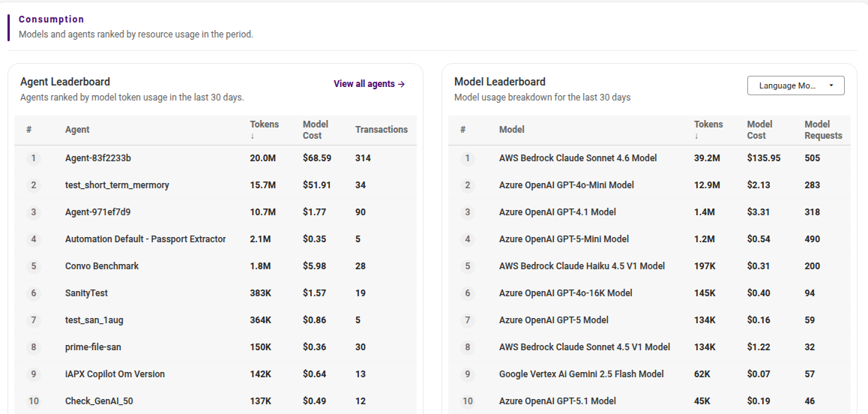
Task: Click the rank 10 badge beside Check_GenAI_50
Action: (33, 401)
